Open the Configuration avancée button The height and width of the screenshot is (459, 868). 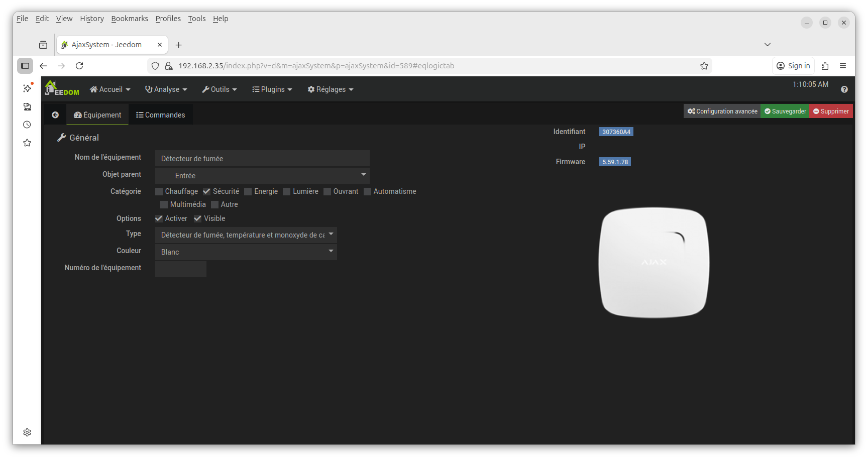pos(722,111)
